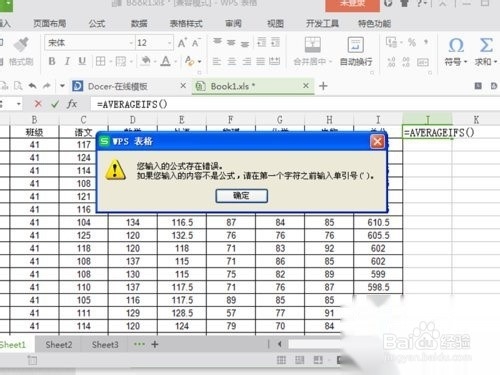Switch to Sheet3

pos(105,345)
